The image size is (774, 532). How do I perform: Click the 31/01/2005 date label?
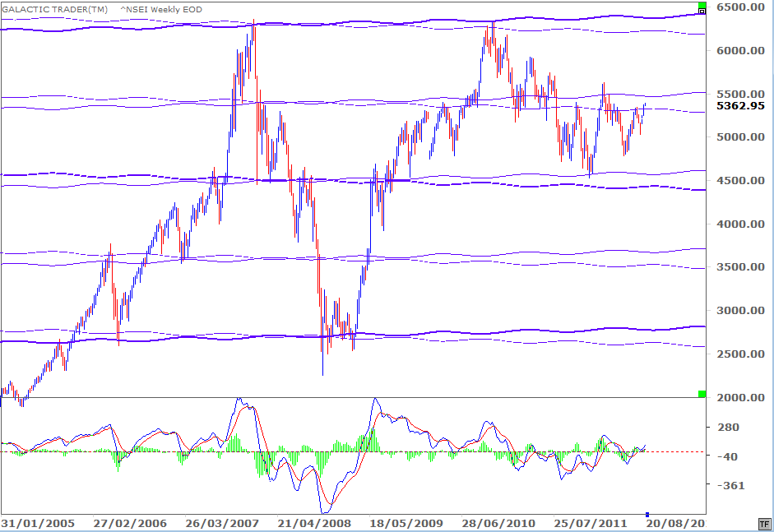point(38,523)
